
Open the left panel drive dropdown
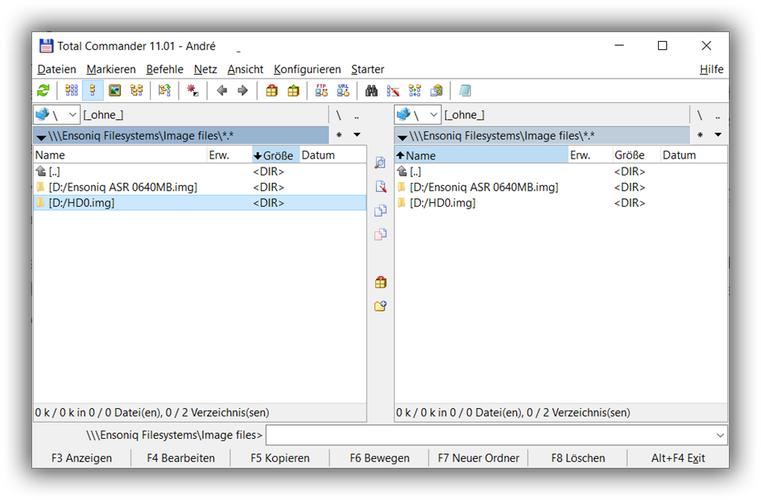point(57,115)
